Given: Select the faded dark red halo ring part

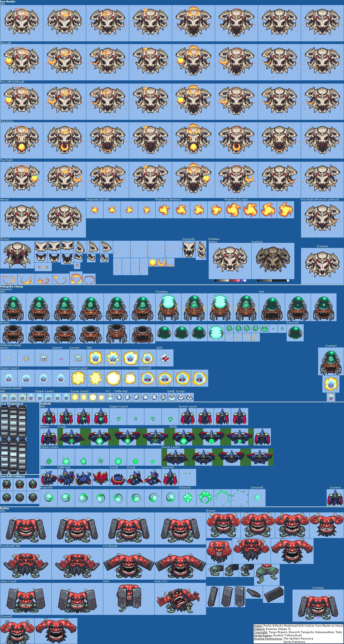Looking at the screenshot, I should click(89, 279).
